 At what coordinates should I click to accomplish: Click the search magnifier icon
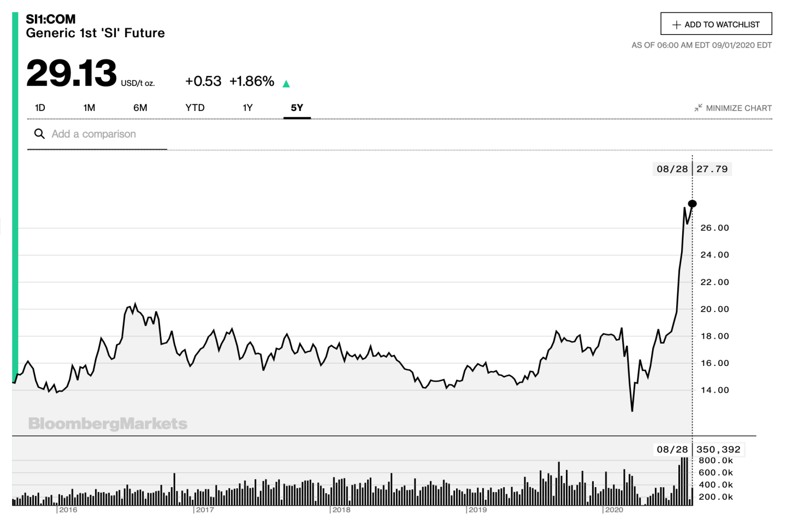(x=39, y=134)
